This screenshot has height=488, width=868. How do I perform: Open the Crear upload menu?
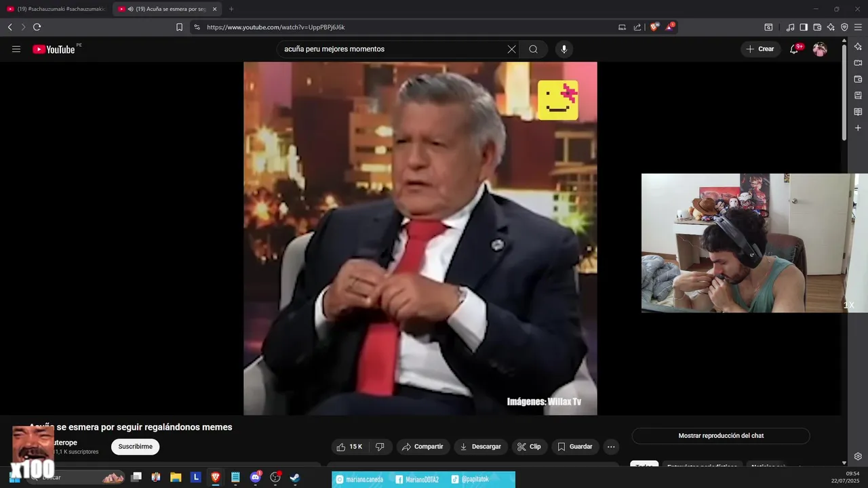click(x=760, y=49)
